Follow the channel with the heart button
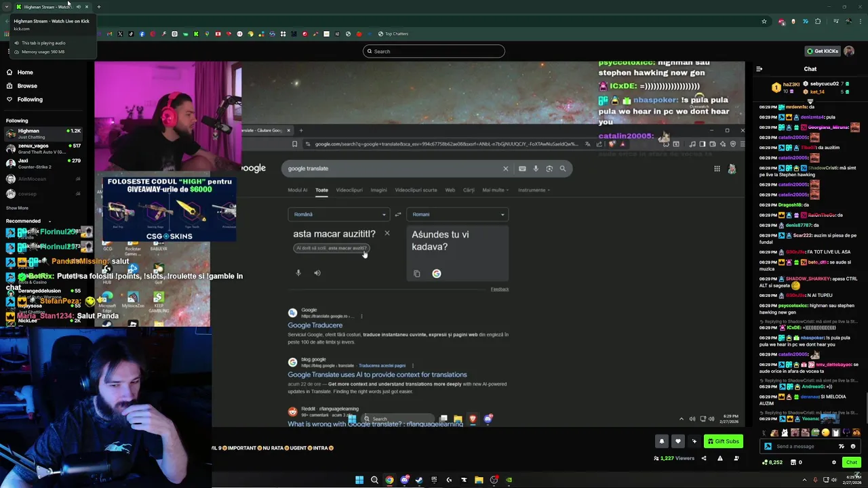Viewport: 868px width, 488px height. pyautogui.click(x=677, y=441)
